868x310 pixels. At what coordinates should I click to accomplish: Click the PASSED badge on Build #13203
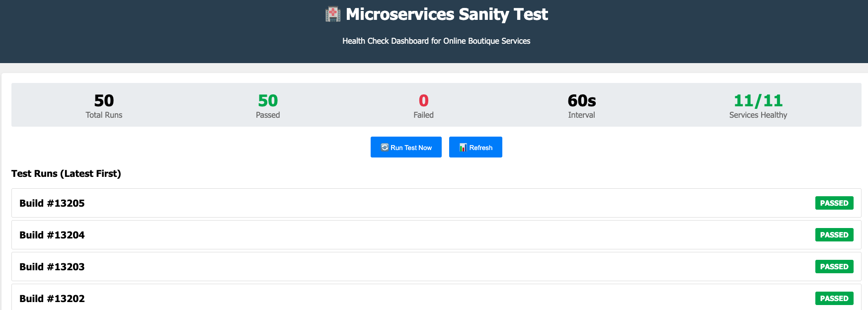pyautogui.click(x=834, y=266)
